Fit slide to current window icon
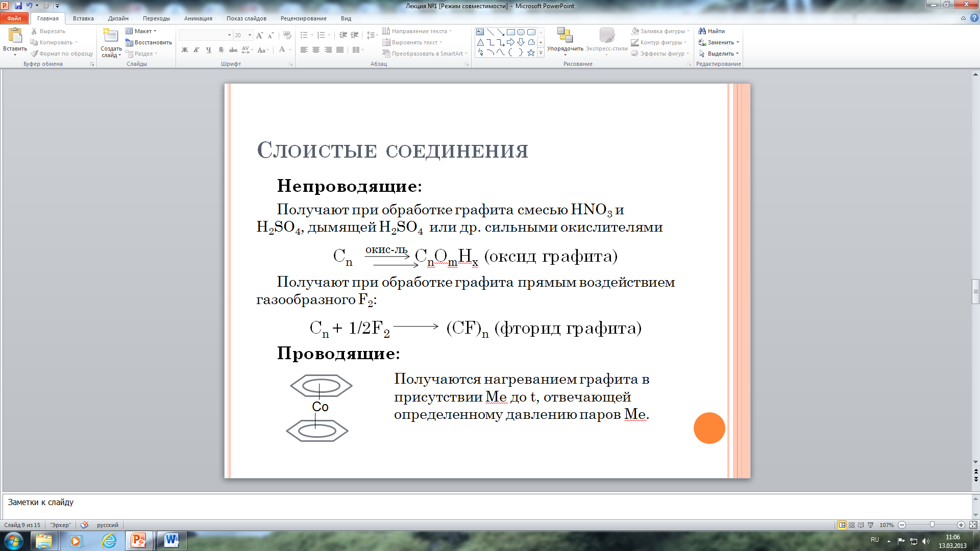Image resolution: width=980 pixels, height=551 pixels. [973, 525]
